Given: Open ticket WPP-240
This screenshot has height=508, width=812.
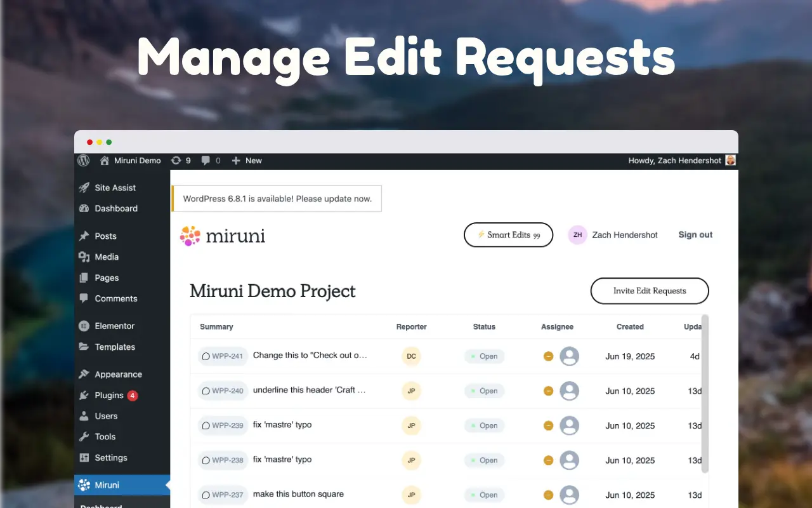Looking at the screenshot, I should click(222, 391).
